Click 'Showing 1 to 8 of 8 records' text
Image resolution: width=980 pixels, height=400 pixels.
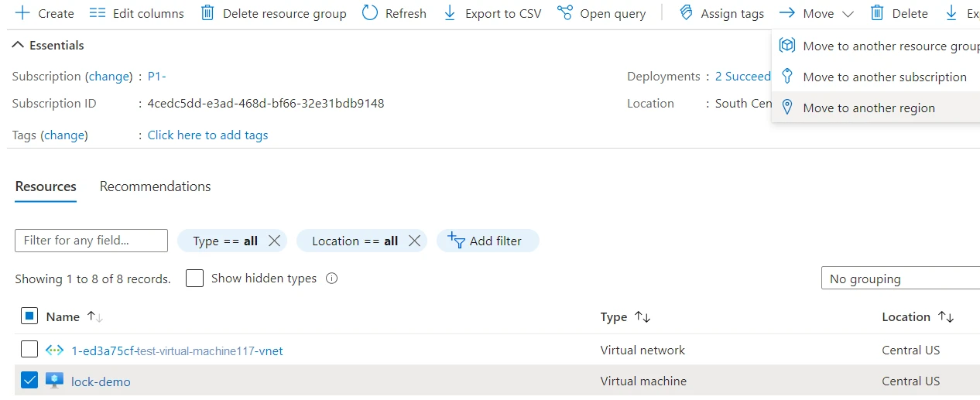(x=93, y=279)
